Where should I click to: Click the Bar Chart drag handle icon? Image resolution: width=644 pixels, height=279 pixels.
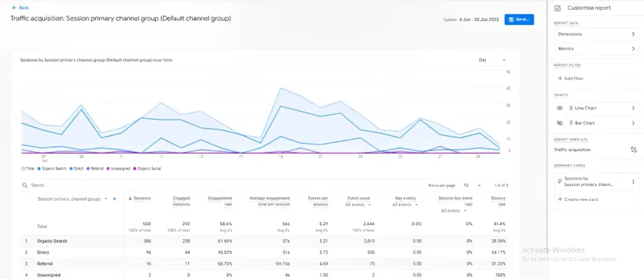[x=571, y=123]
